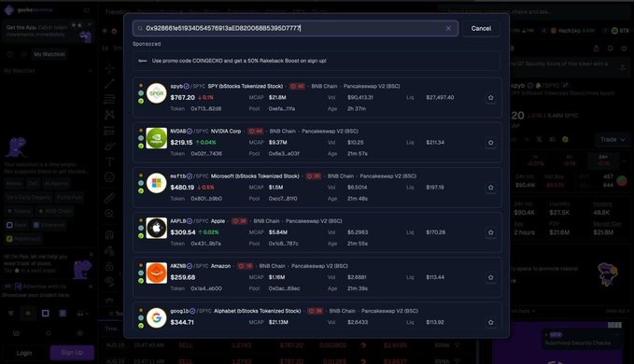Click the Microsoft logo thumbnail
This screenshot has height=364, width=634.
157,183
